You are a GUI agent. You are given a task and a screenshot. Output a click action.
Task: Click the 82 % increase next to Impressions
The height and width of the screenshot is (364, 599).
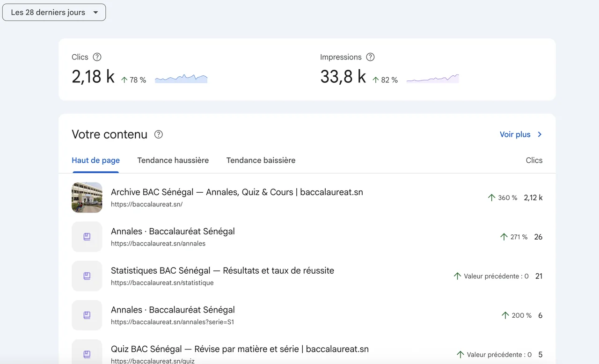coord(385,80)
